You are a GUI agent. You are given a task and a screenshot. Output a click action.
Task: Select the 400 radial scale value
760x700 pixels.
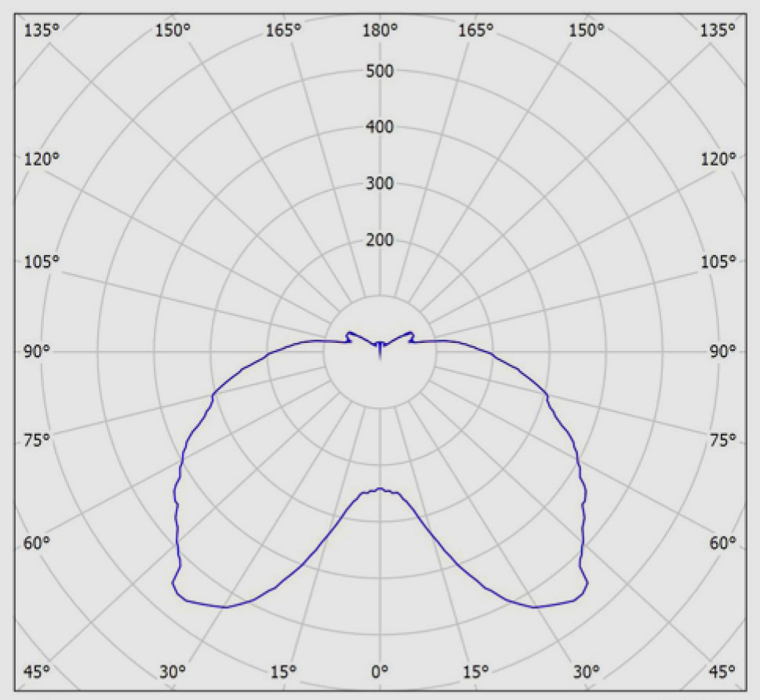pyautogui.click(x=380, y=127)
